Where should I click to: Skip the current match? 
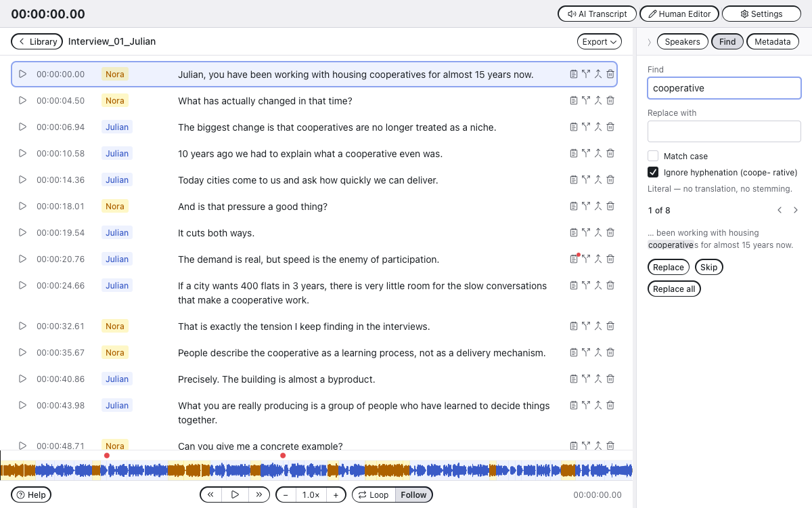pyautogui.click(x=708, y=267)
